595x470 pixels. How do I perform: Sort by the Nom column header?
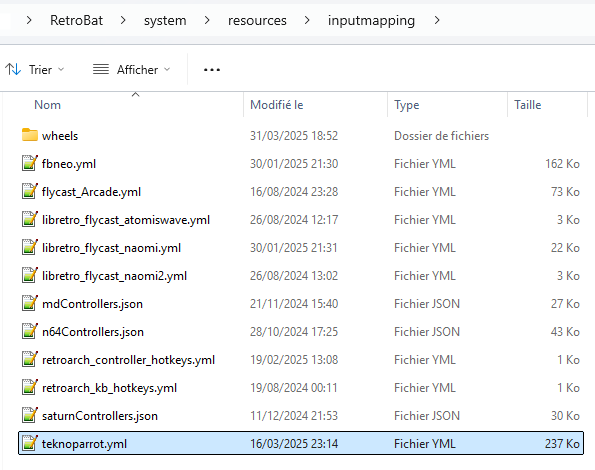47,105
